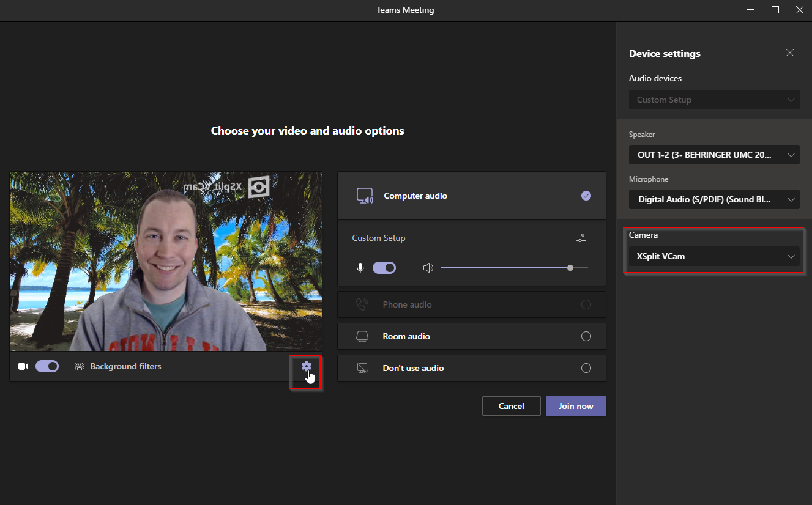Screen dimensions: 812x505
Task: Click the Computer audio monitor icon
Action: click(x=365, y=196)
